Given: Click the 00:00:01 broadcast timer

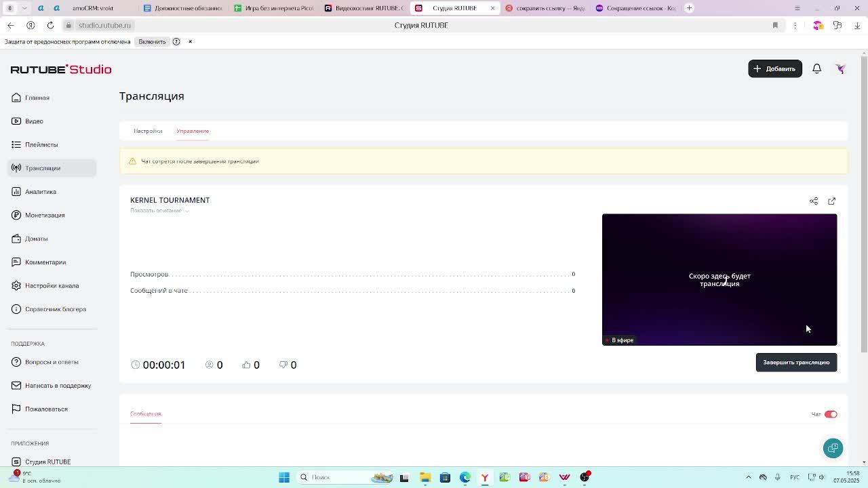Looking at the screenshot, I should pyautogui.click(x=164, y=365).
